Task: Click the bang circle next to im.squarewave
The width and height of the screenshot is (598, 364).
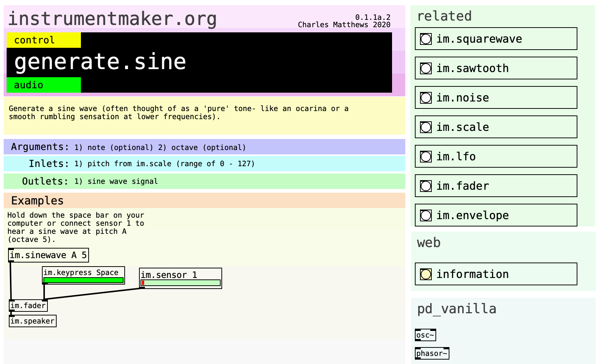Action: click(x=426, y=39)
